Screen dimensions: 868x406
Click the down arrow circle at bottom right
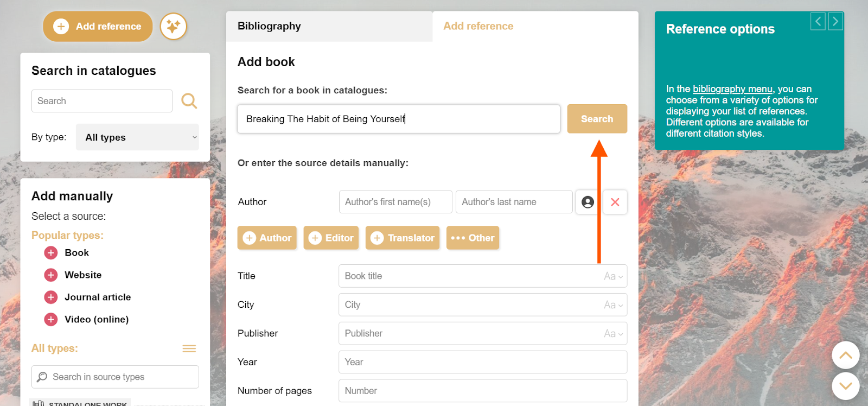coord(845,386)
